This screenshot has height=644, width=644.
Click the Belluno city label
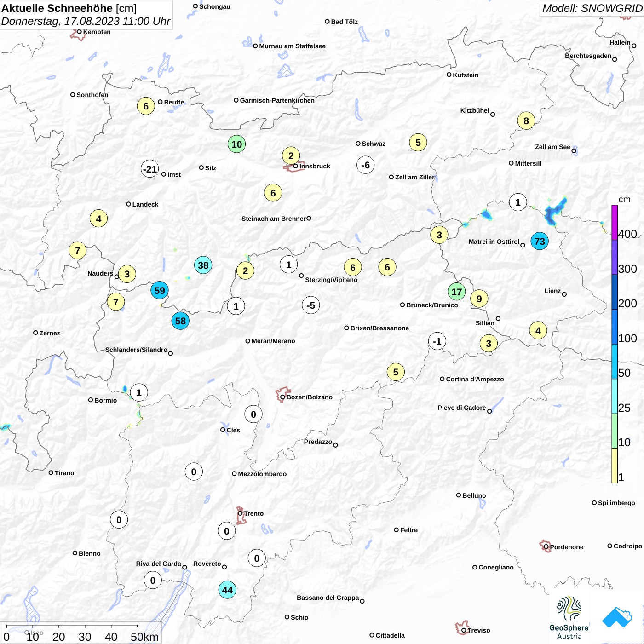474,495
